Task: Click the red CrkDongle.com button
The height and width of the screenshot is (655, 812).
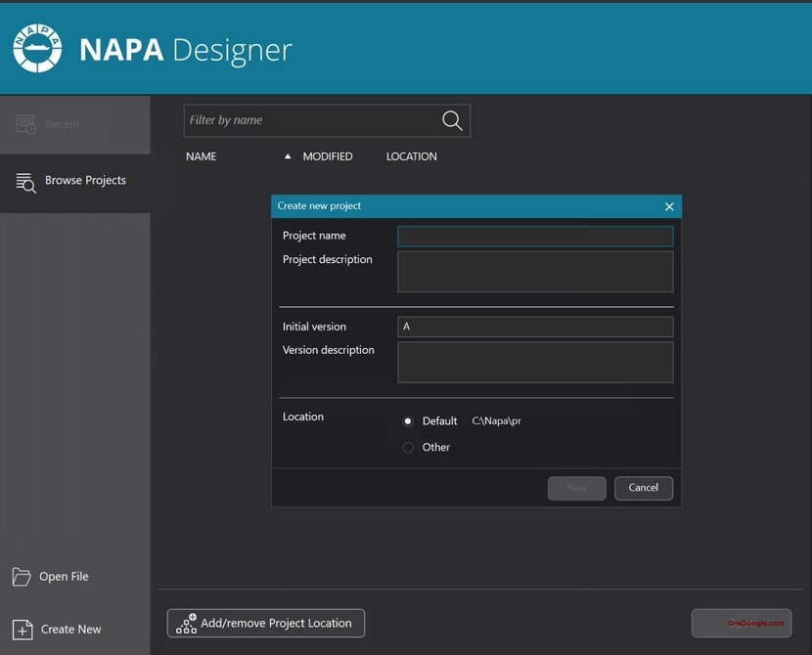Action: [x=742, y=623]
